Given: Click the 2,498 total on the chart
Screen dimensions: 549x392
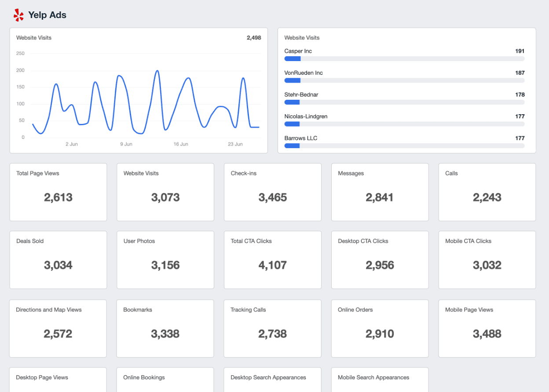Looking at the screenshot, I should [x=254, y=38].
